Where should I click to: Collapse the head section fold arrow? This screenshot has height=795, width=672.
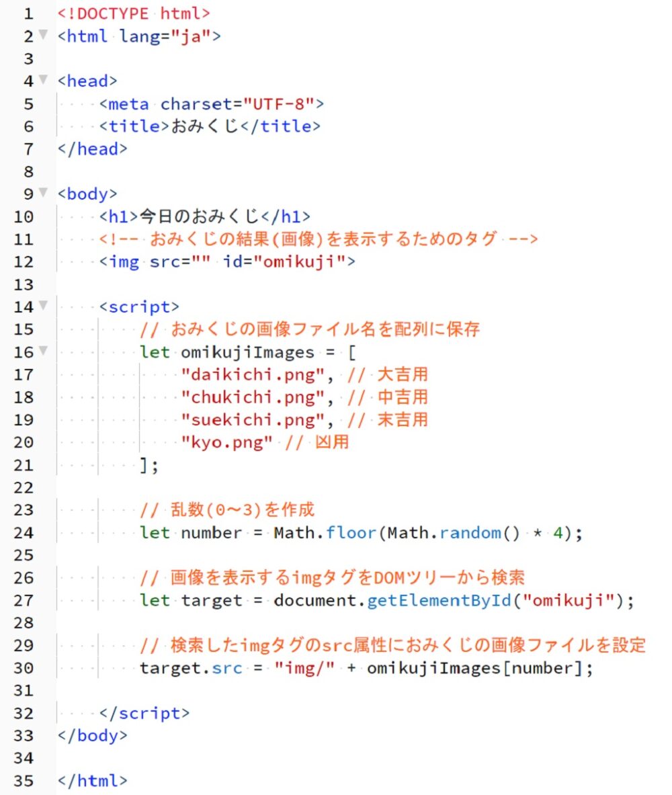pyautogui.click(x=44, y=81)
